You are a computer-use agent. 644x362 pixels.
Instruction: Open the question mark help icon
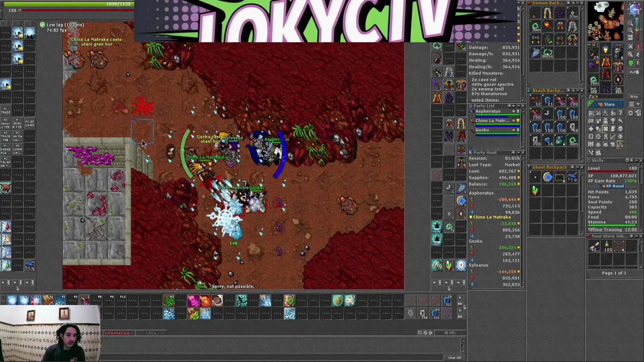[x=620, y=113]
